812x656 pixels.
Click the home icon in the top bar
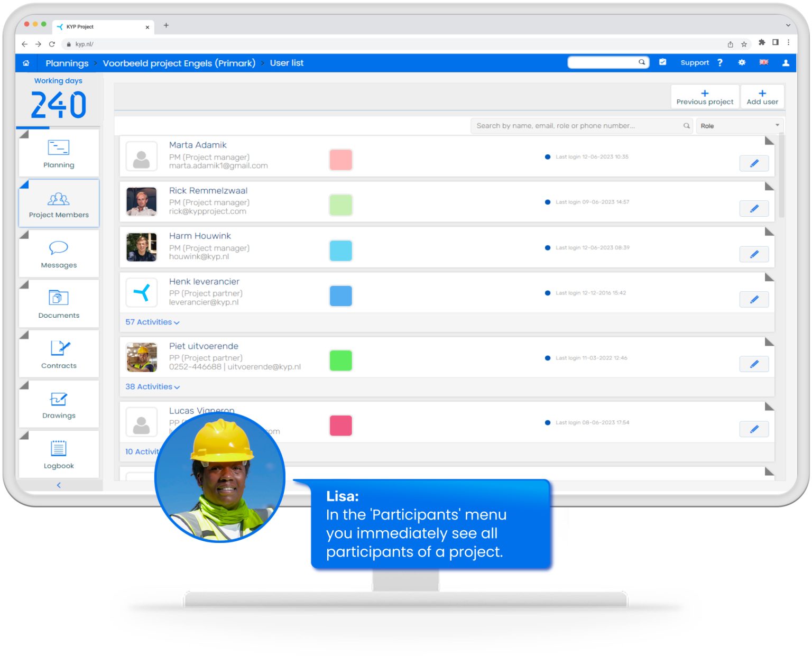(x=25, y=63)
